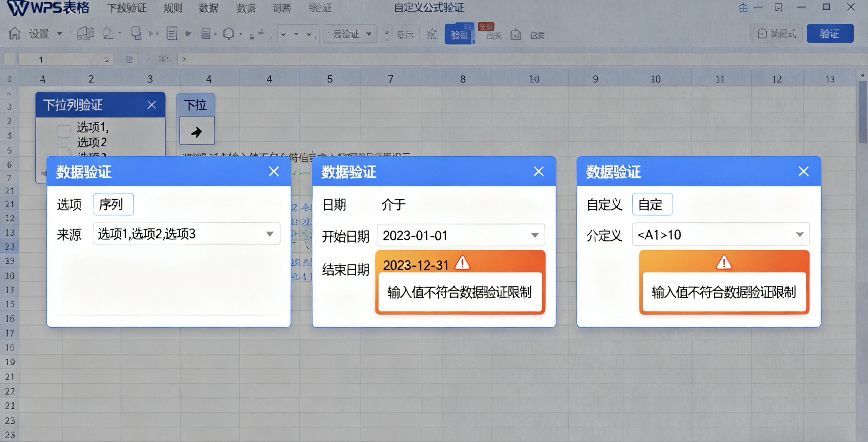868x442 pixels.
Task: Check the 选项2 checkbox
Action: tap(63, 153)
